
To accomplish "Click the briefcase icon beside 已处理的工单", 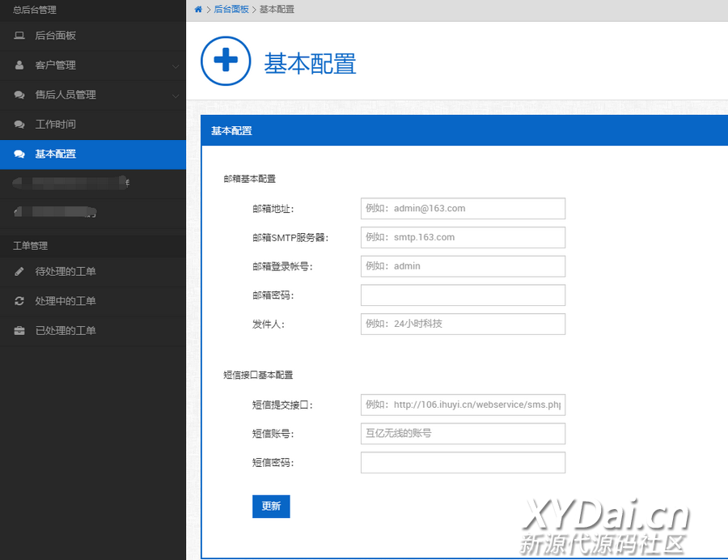I will (19, 331).
